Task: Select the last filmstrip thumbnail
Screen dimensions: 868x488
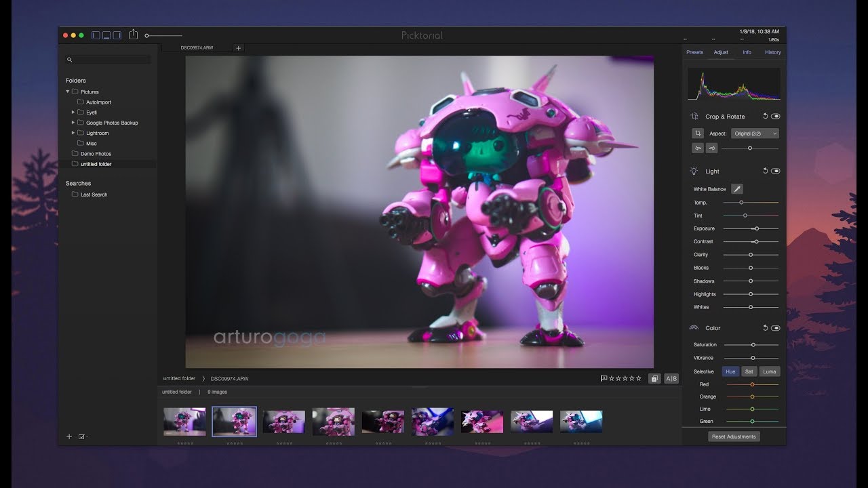Action: (581, 422)
